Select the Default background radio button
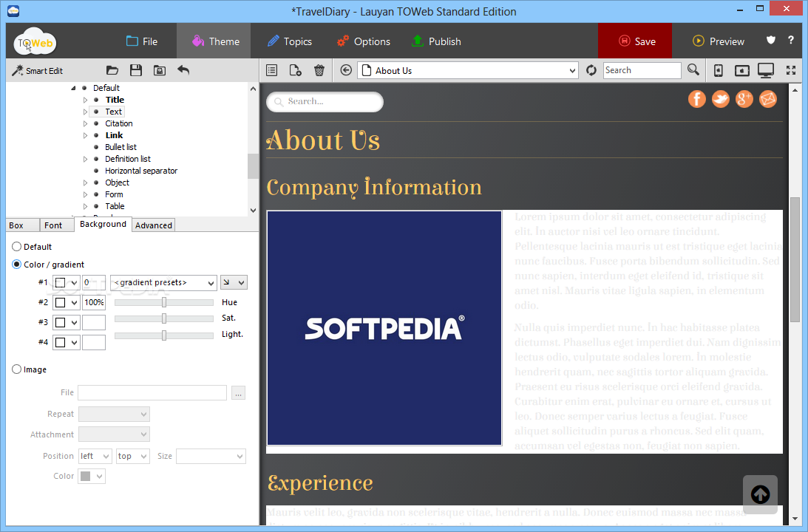The height and width of the screenshot is (532, 808). pyautogui.click(x=16, y=247)
